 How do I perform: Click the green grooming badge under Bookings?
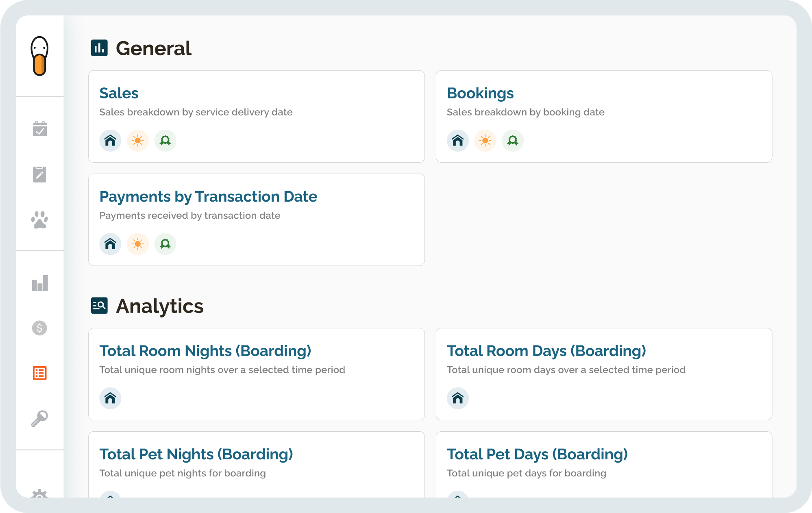click(513, 141)
